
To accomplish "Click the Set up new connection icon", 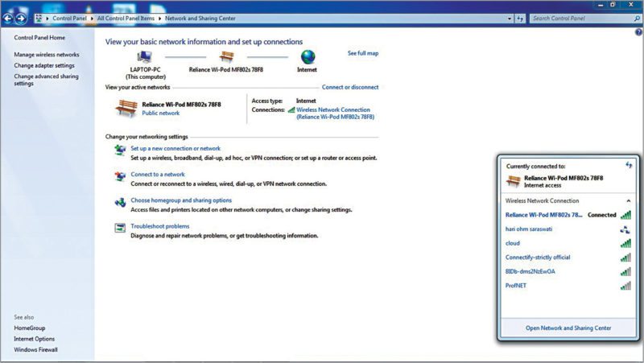I will tap(119, 151).
